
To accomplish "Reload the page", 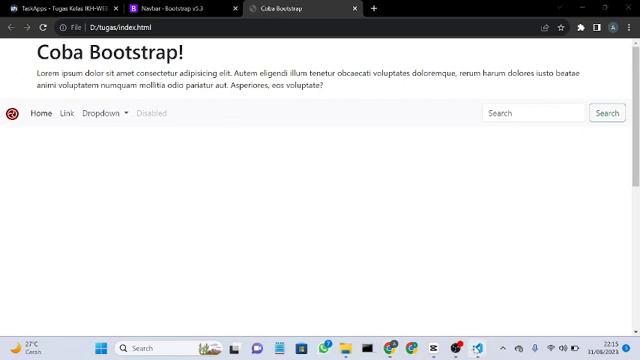I will [43, 27].
